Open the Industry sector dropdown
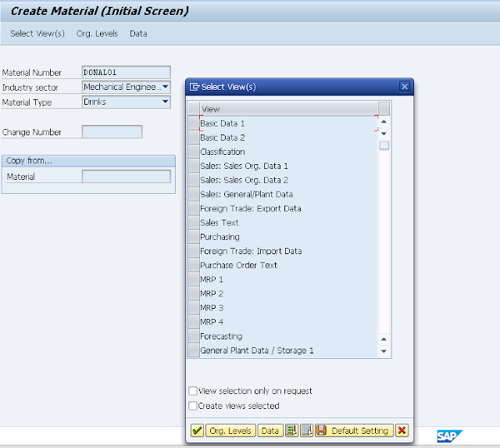 click(x=165, y=87)
